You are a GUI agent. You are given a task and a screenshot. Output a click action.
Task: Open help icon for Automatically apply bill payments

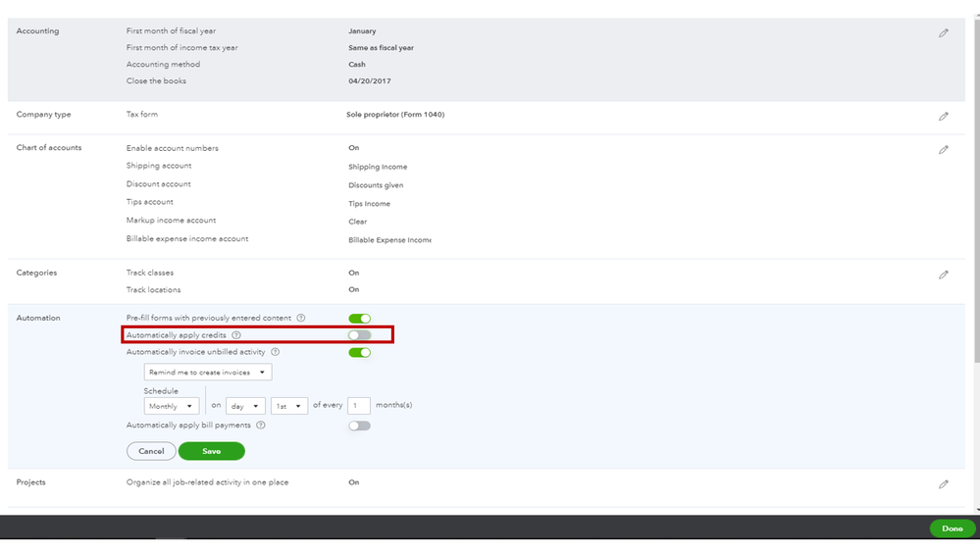261,426
